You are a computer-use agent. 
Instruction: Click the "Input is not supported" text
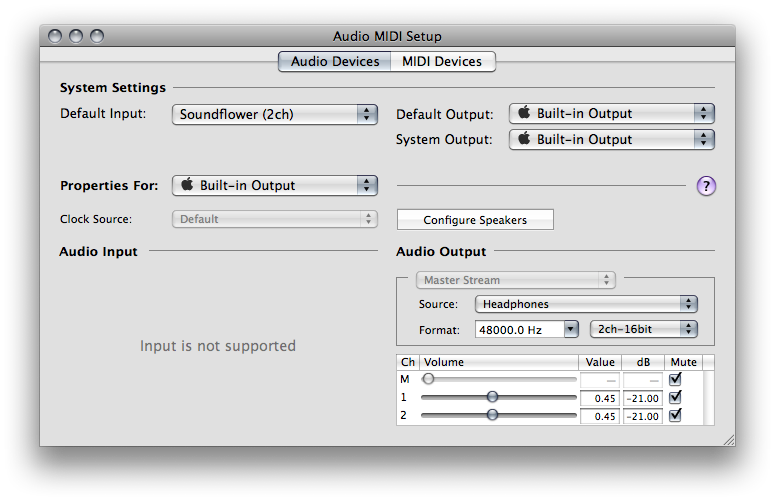218,346
